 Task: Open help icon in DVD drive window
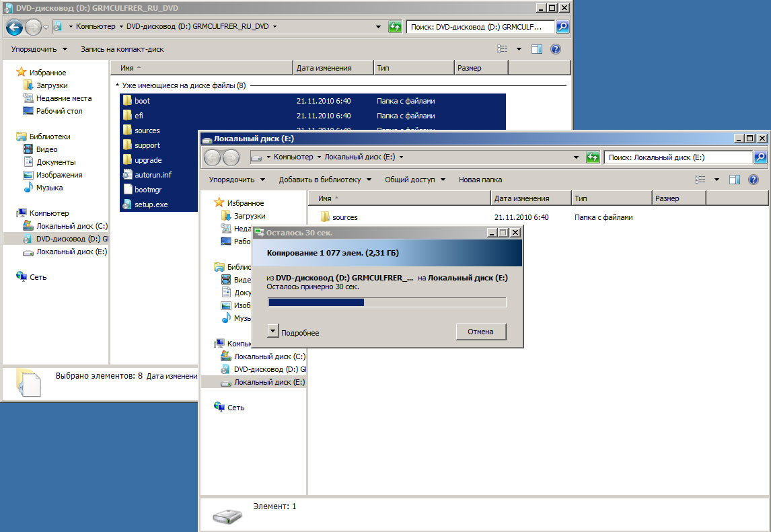(556, 49)
